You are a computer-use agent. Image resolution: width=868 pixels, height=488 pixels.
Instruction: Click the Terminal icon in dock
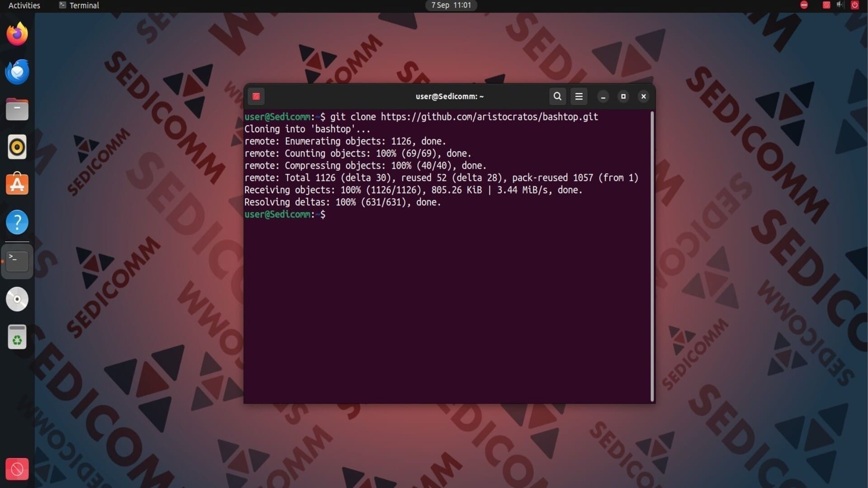[17, 261]
